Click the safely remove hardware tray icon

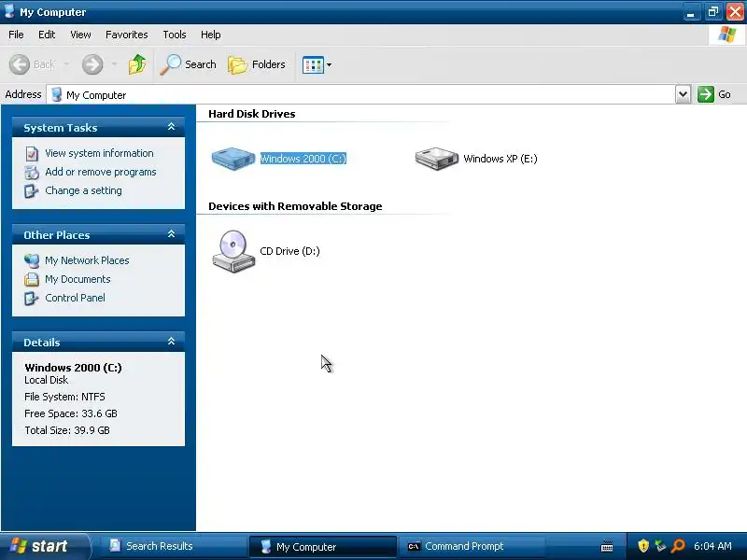[x=660, y=546]
